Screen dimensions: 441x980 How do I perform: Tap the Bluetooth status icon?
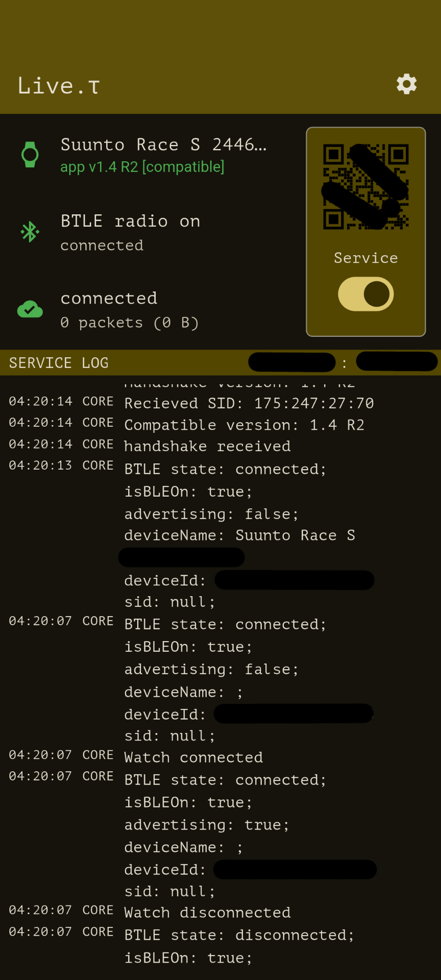click(30, 232)
